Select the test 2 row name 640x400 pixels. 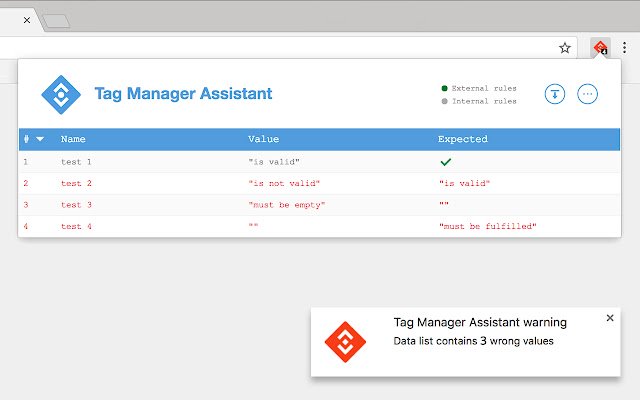tap(76, 184)
